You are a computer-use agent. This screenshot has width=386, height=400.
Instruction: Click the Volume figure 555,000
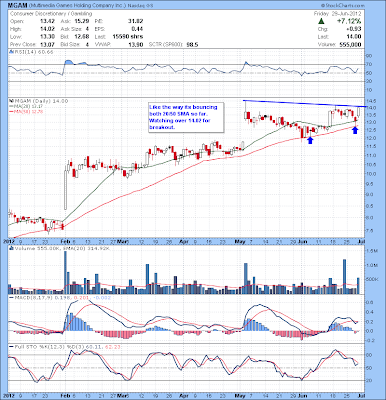pos(351,44)
